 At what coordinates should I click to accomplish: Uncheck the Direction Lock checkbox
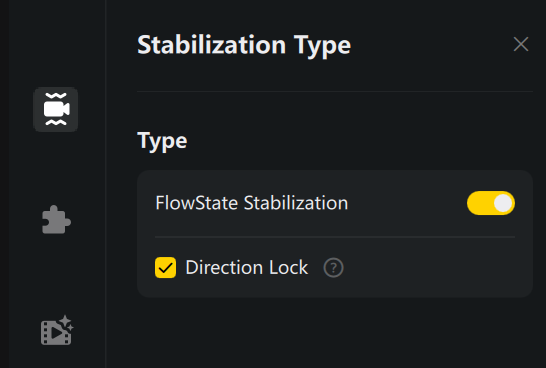[x=165, y=267]
